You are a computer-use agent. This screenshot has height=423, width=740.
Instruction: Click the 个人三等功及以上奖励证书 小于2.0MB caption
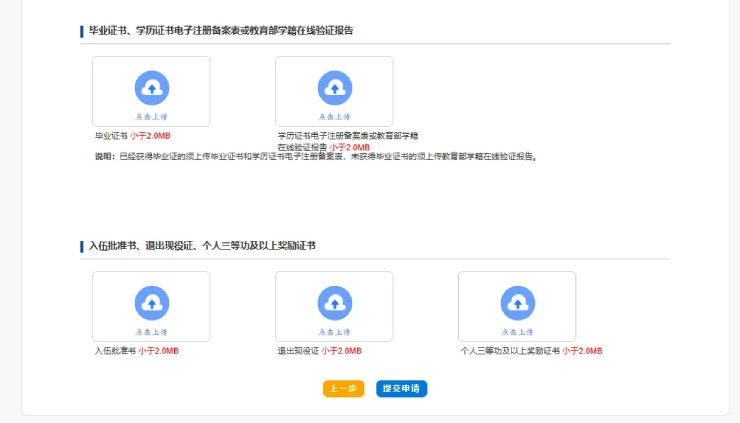(531, 351)
